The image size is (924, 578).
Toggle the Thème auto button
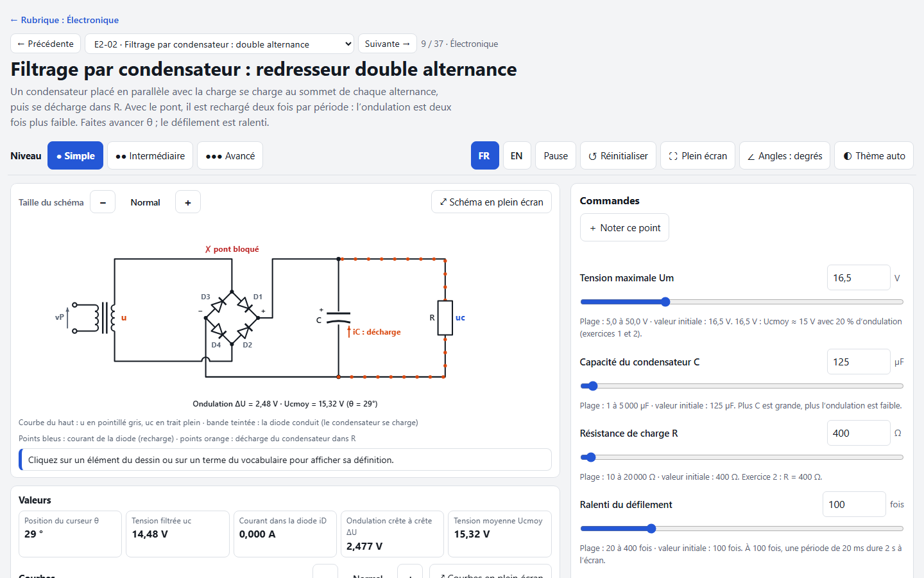[874, 155]
